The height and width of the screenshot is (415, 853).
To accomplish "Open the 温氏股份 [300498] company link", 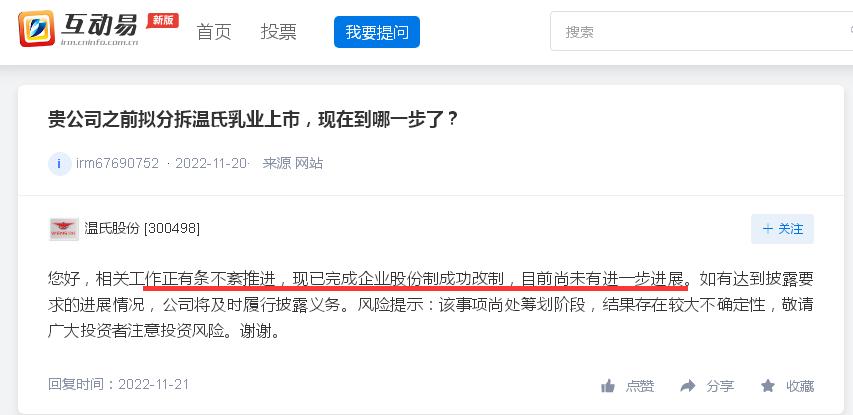I will (x=142, y=228).
